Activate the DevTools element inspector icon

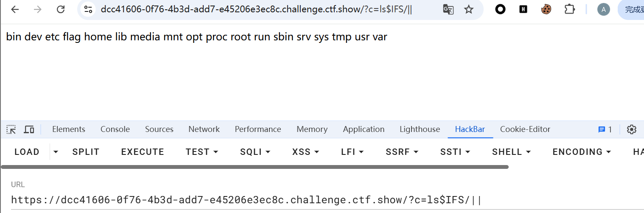(11, 129)
